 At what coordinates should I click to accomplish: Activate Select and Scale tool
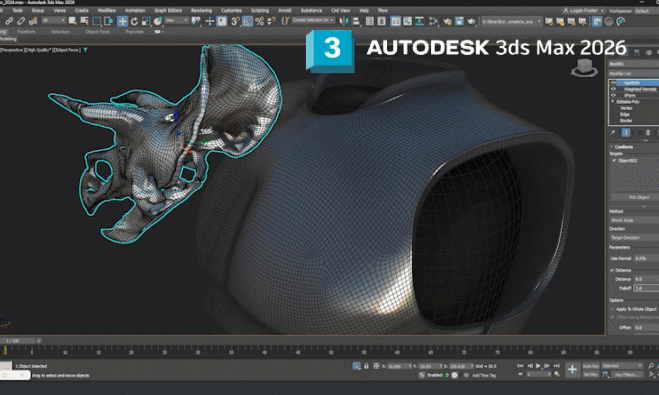click(x=146, y=21)
